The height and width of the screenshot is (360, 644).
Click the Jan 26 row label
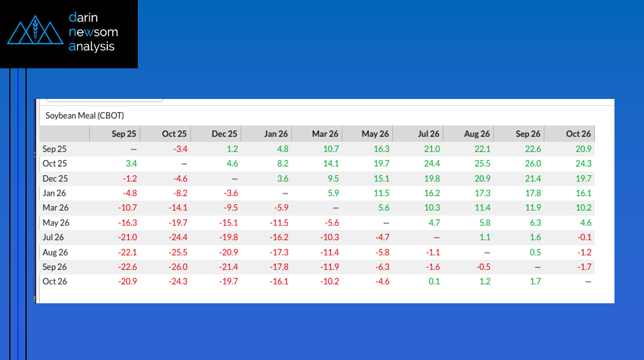56,193
